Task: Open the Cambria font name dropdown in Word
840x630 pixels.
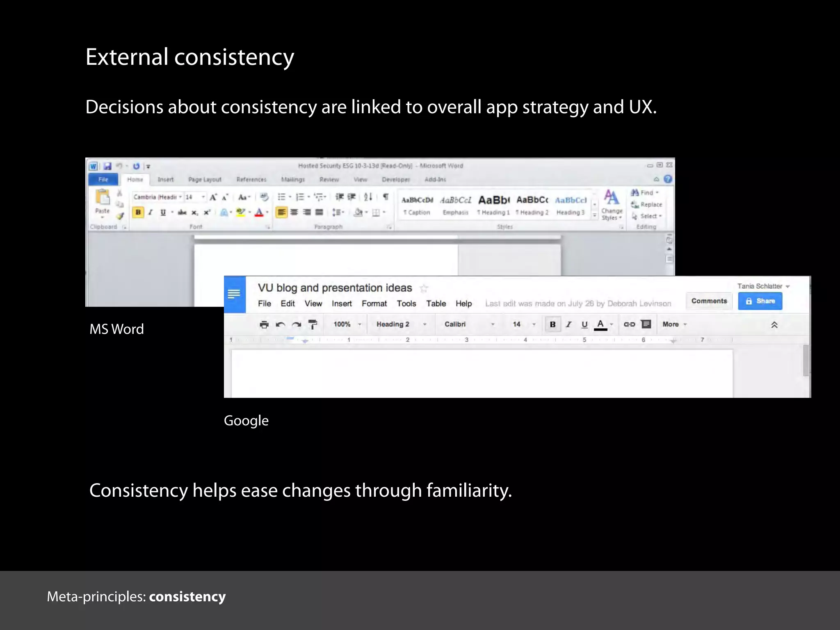Action: (x=180, y=197)
